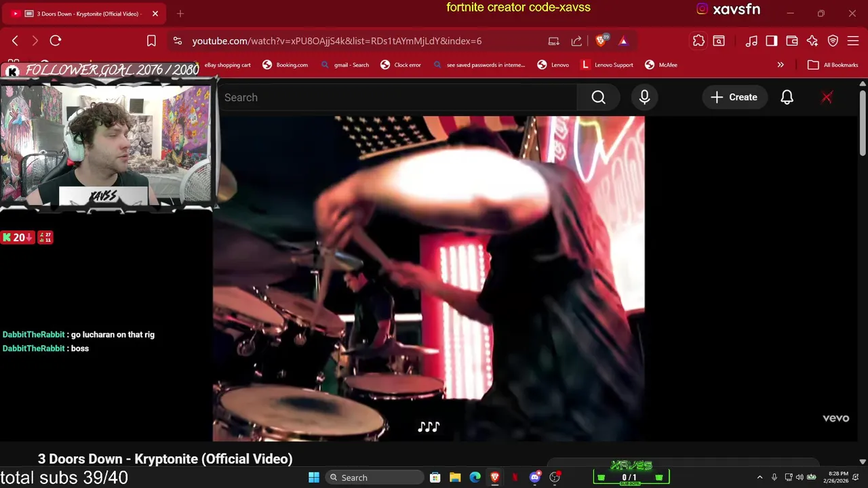Screen dimensions: 868x488
Task: Open volume control in system tray
Action: coord(800,477)
